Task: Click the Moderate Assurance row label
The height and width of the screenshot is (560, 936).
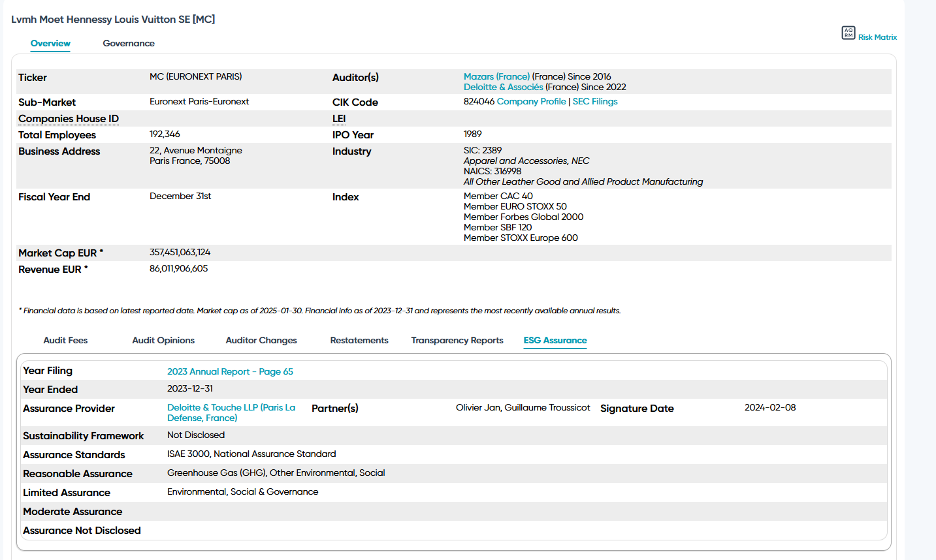Action: tap(73, 512)
